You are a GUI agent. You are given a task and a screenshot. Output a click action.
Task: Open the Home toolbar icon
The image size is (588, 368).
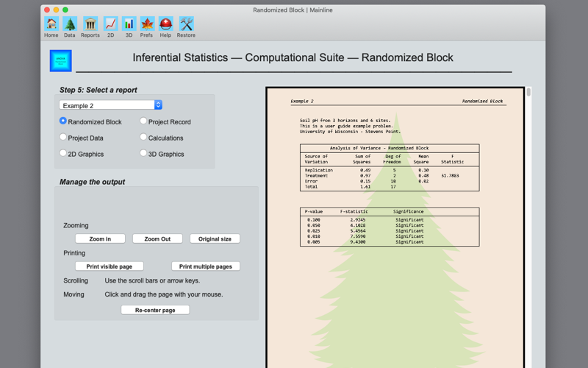point(51,24)
